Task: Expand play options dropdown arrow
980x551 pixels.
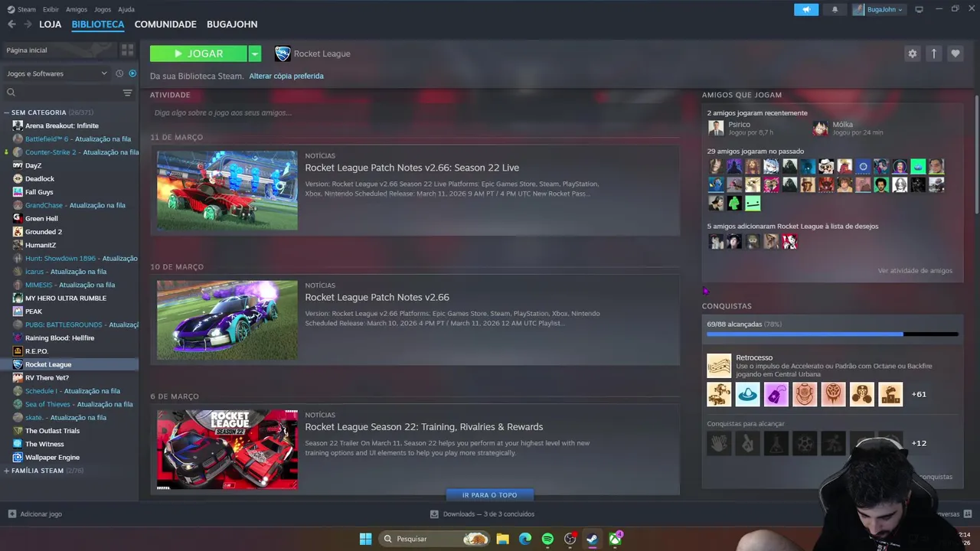Action: click(x=255, y=54)
